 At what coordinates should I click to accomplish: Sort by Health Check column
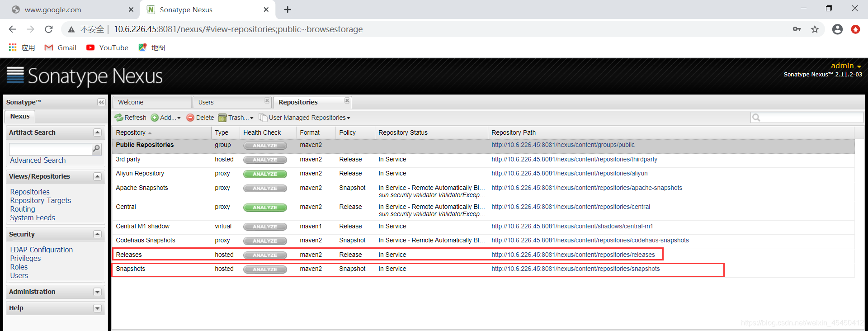pyautogui.click(x=268, y=132)
